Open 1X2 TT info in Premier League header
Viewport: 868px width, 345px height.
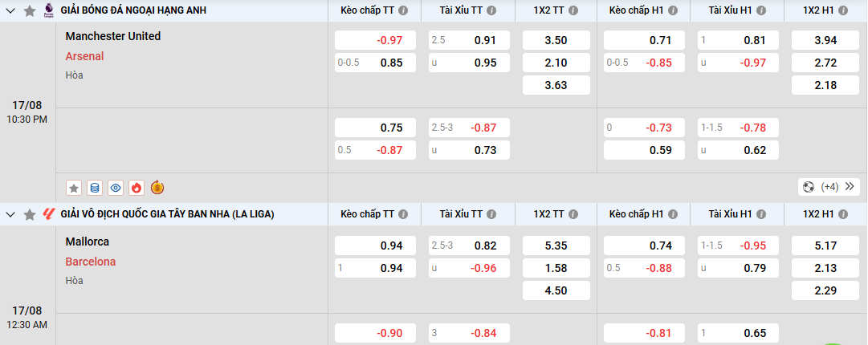coord(573,10)
